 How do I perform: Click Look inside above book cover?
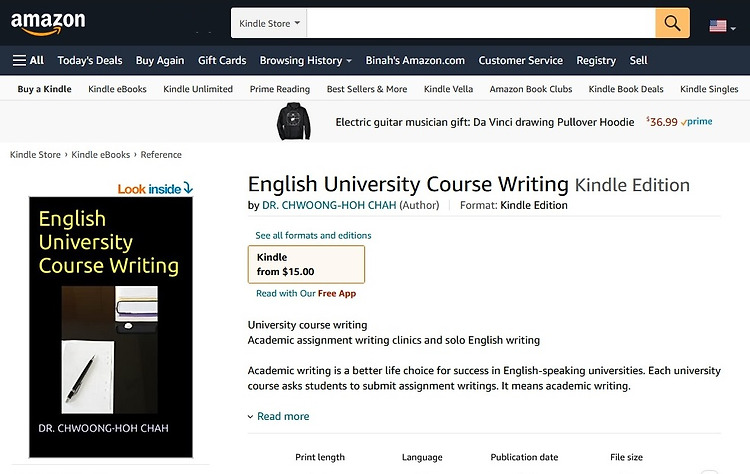click(155, 188)
